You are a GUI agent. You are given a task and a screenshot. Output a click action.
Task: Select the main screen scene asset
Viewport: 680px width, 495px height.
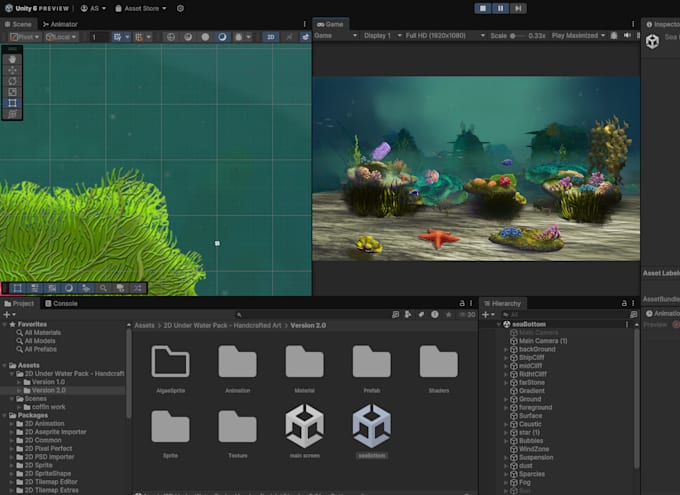[x=304, y=431]
